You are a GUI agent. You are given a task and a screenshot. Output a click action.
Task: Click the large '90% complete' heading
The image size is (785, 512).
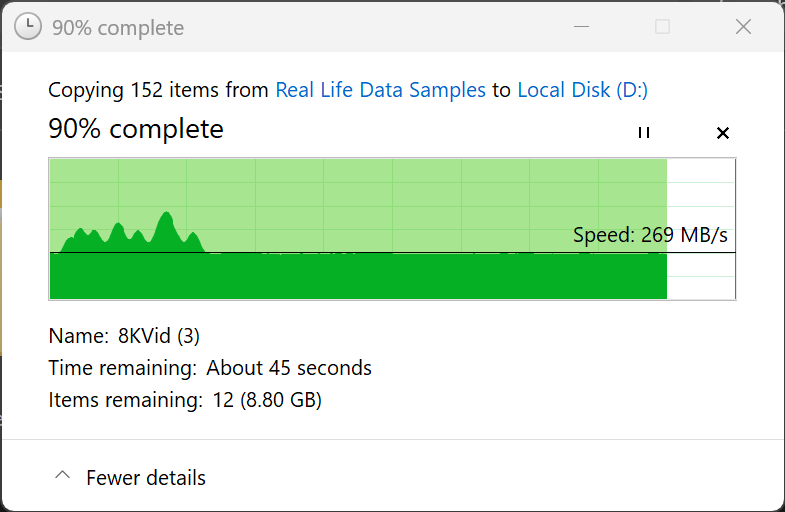pyautogui.click(x=136, y=129)
